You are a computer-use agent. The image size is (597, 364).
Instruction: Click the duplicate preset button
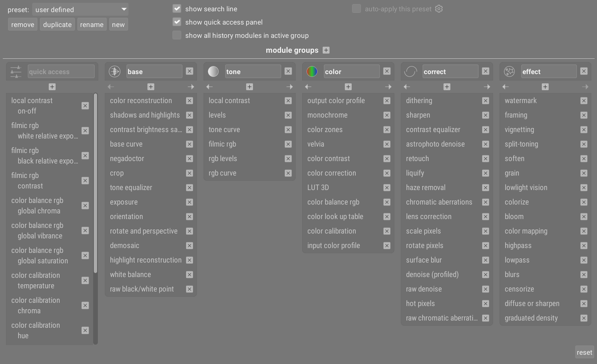click(57, 25)
